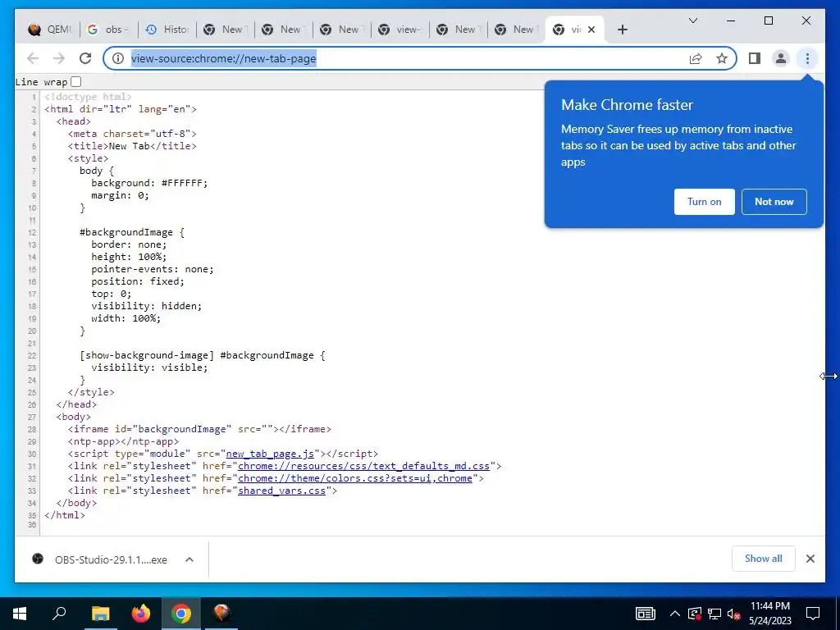840x630 pixels.
Task: Click the muted volume icon
Action: click(733, 614)
